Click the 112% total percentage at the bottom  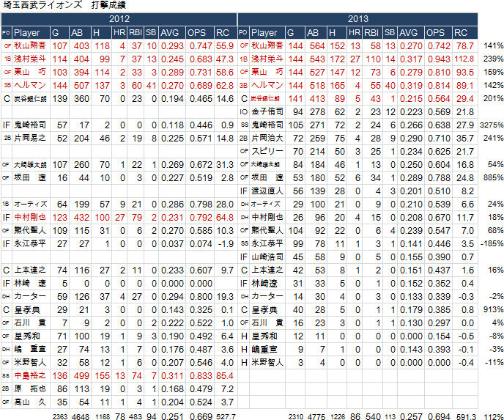493,417
